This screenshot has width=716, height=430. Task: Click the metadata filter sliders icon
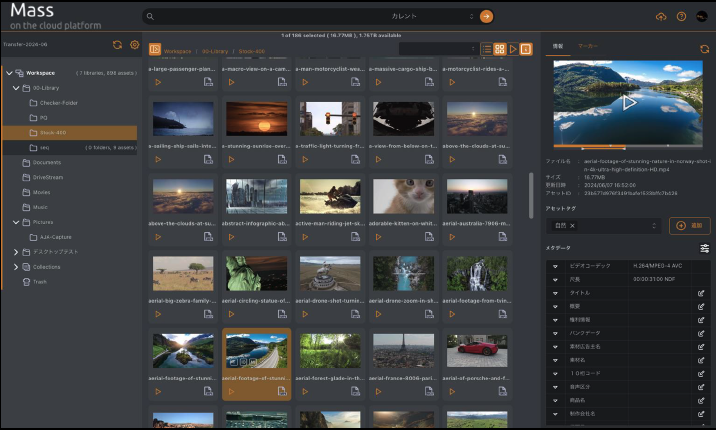click(x=704, y=248)
